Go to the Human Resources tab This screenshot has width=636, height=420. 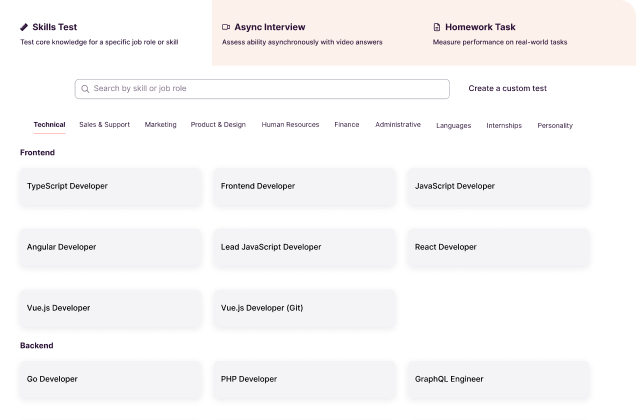click(290, 125)
